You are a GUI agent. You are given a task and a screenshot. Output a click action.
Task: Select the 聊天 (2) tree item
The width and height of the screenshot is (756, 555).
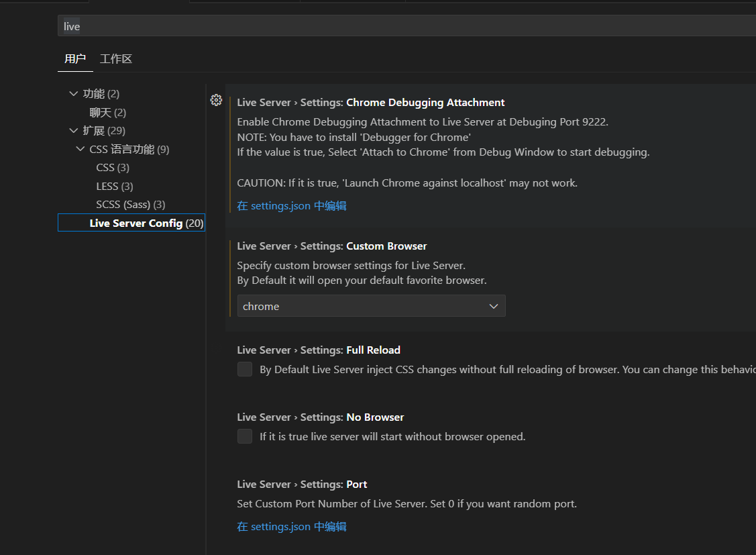point(108,113)
